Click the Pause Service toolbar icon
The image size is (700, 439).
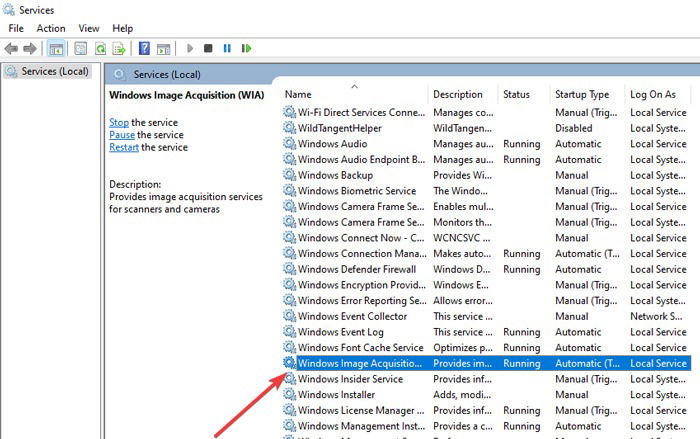coord(227,48)
